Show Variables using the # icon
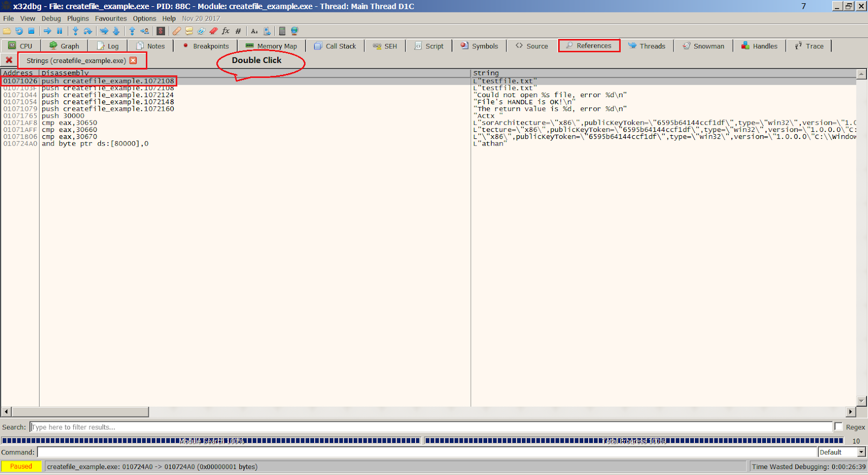 click(238, 31)
